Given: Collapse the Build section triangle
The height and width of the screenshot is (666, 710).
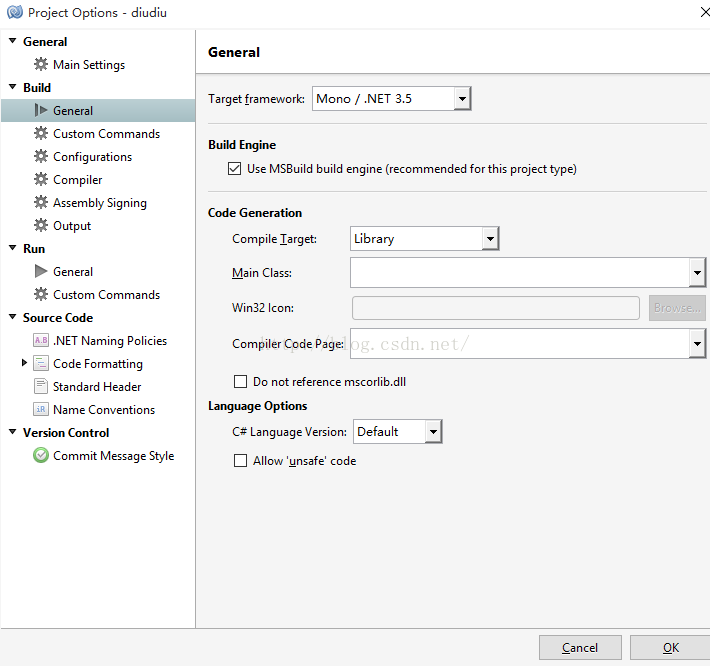Looking at the screenshot, I should click(x=13, y=86).
